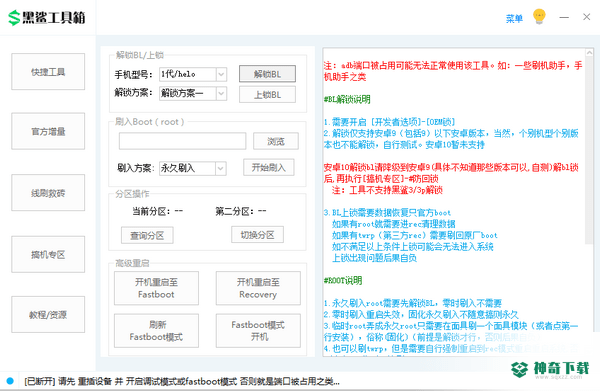
Task: Click the 解锁BL button
Action: (267, 74)
